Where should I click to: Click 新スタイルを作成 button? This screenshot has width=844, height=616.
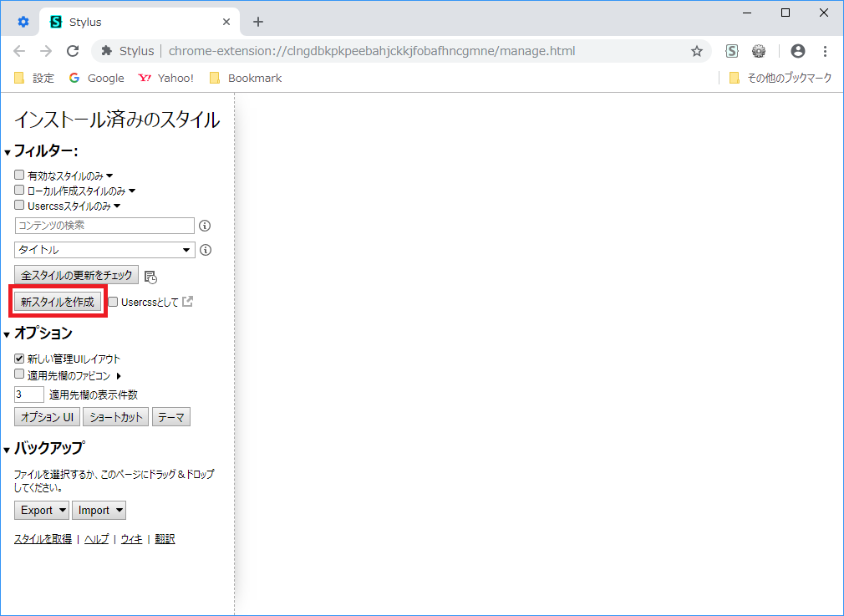coord(58,302)
